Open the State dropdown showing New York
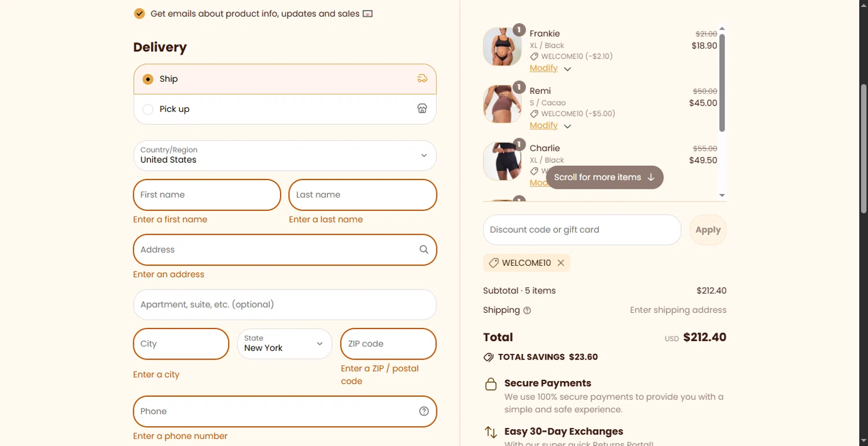The image size is (868, 446). pos(285,343)
